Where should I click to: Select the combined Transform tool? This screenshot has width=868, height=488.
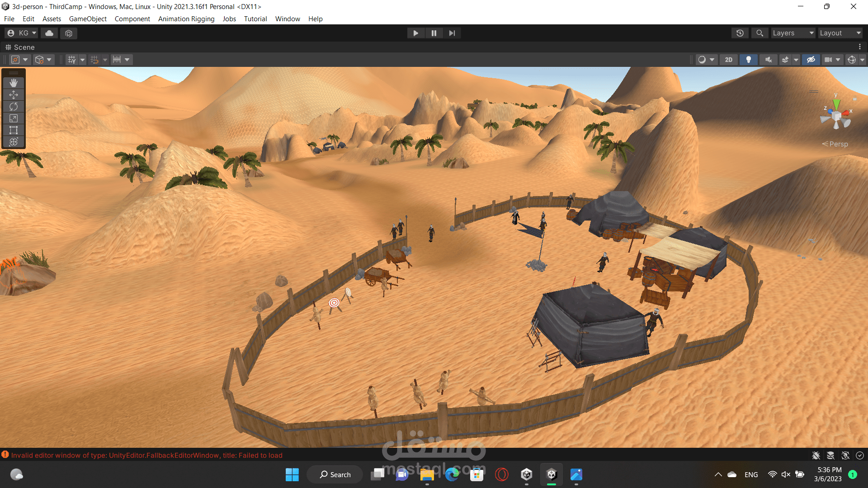(x=14, y=142)
